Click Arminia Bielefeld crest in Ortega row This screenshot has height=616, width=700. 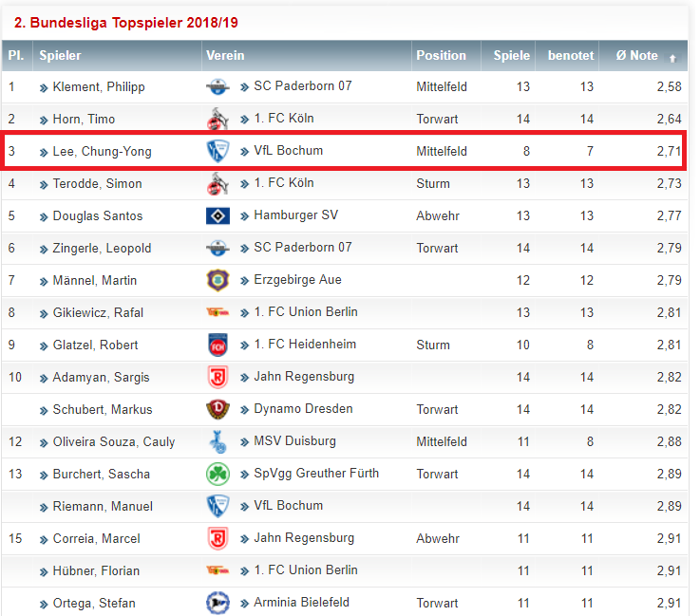tap(218, 603)
